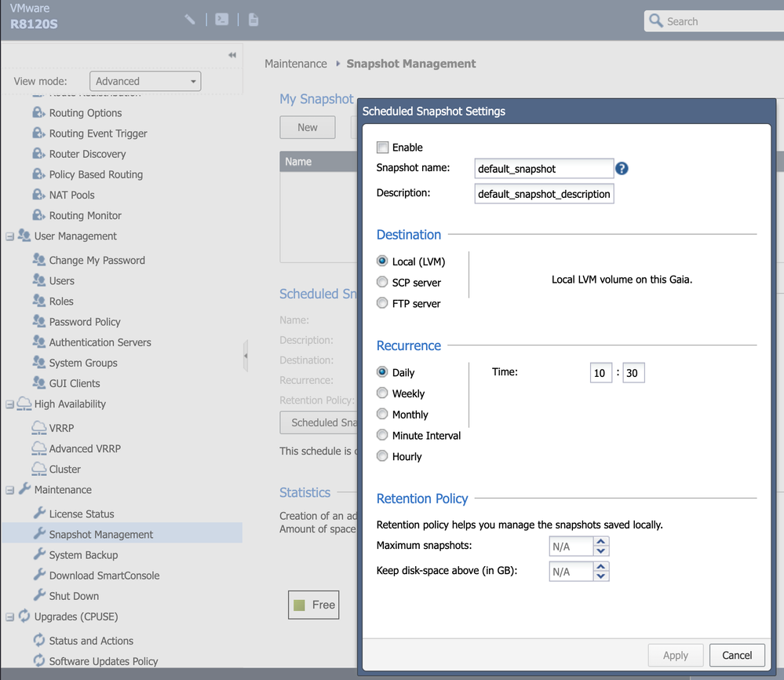Click the System Backup wrench icon
784x680 pixels.
[39, 554]
